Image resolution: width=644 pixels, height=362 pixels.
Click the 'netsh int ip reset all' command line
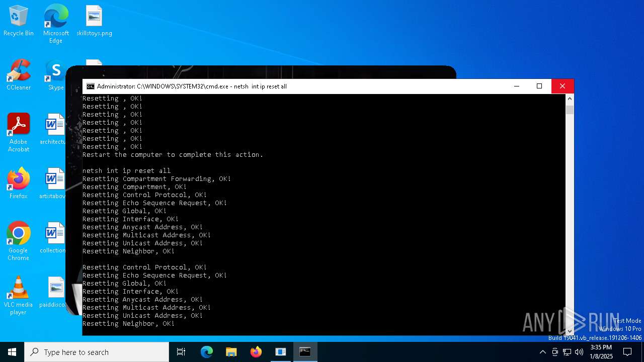[127, 171]
